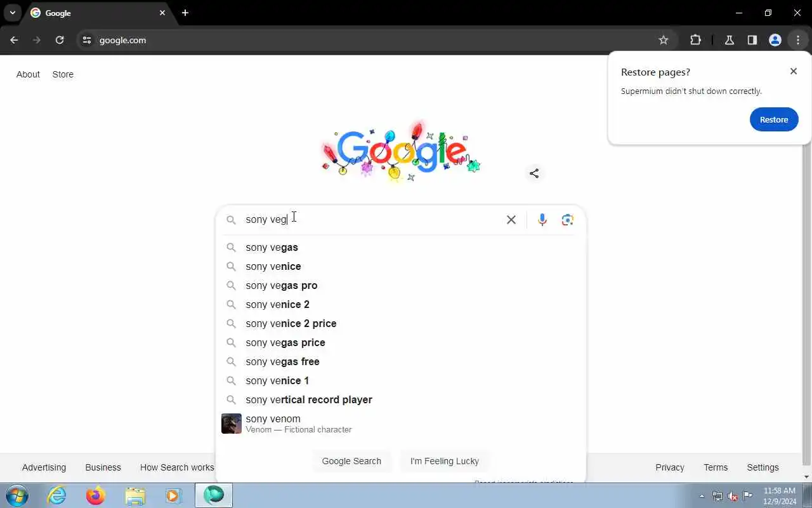Select the Google browser tab

98,13
